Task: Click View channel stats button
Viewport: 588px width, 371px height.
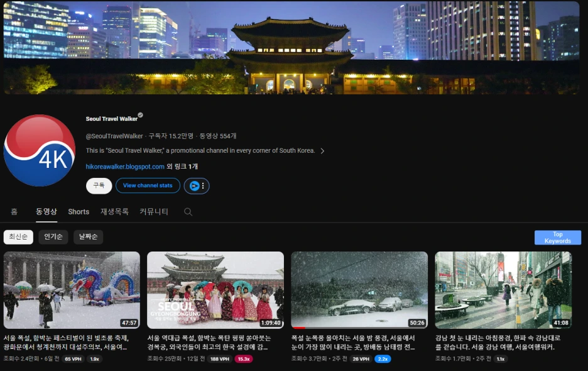Action: pos(148,185)
